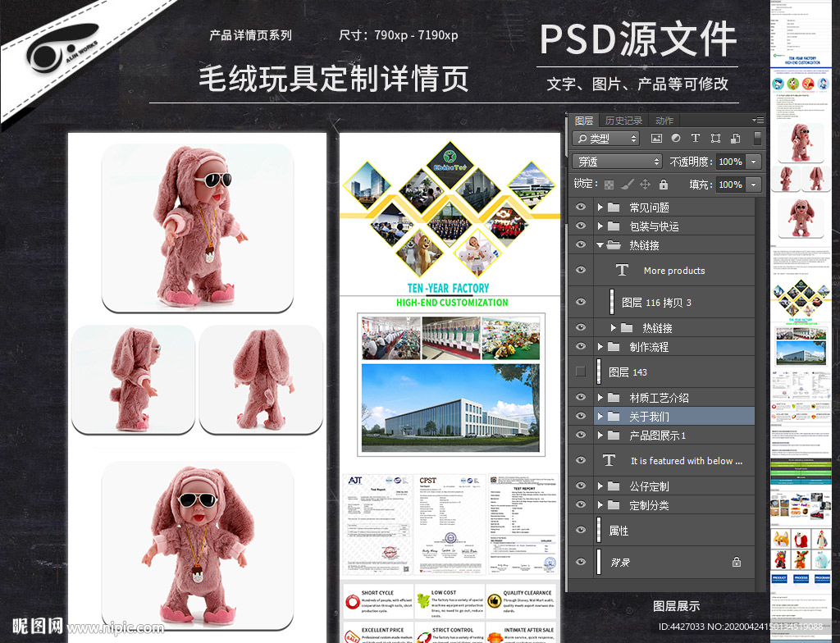Click the doll thumbnail in right preview strip
This screenshot has width=840, height=643.
(x=800, y=141)
